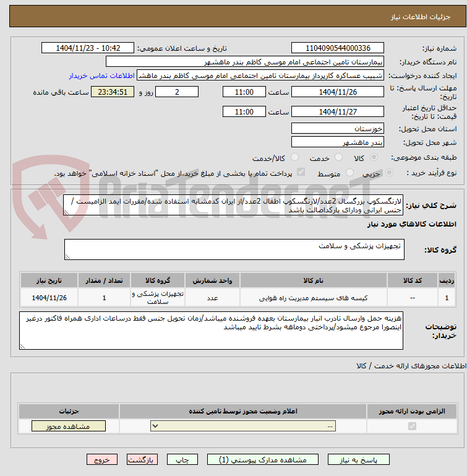This screenshot has width=467, height=476.
Task: Click the مشاهده مجوز button
Action: click(x=69, y=426)
